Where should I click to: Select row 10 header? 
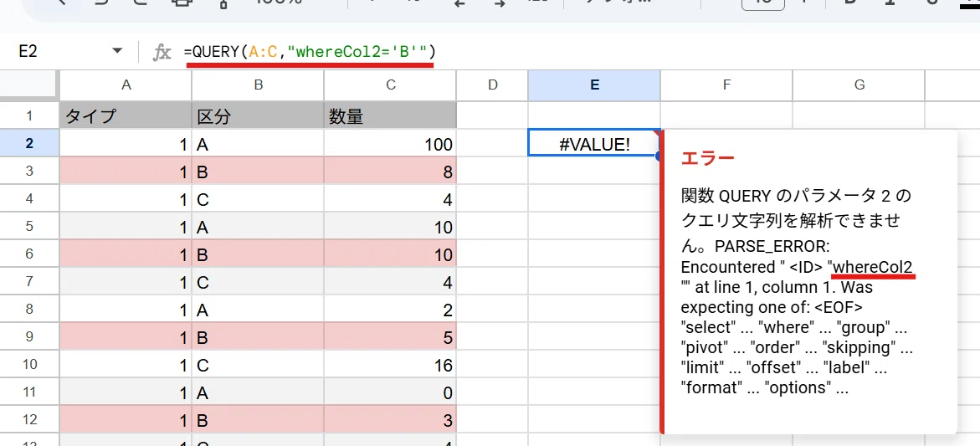[29, 365]
